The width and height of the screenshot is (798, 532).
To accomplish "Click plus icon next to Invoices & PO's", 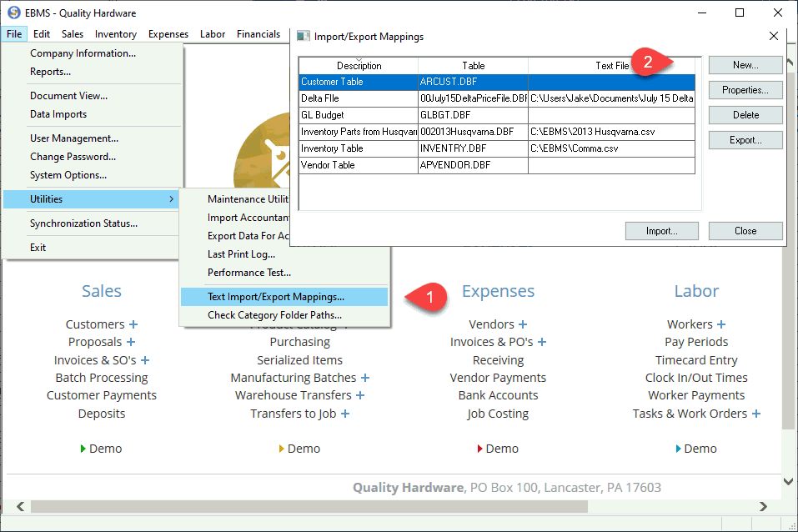I will 542,342.
